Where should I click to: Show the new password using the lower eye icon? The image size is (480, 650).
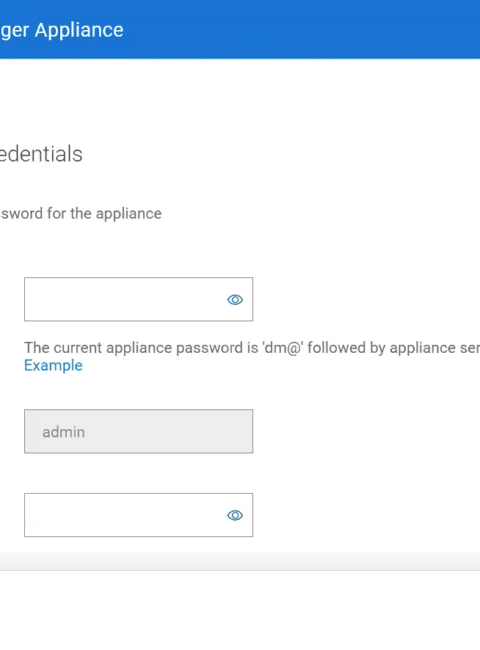click(x=235, y=515)
